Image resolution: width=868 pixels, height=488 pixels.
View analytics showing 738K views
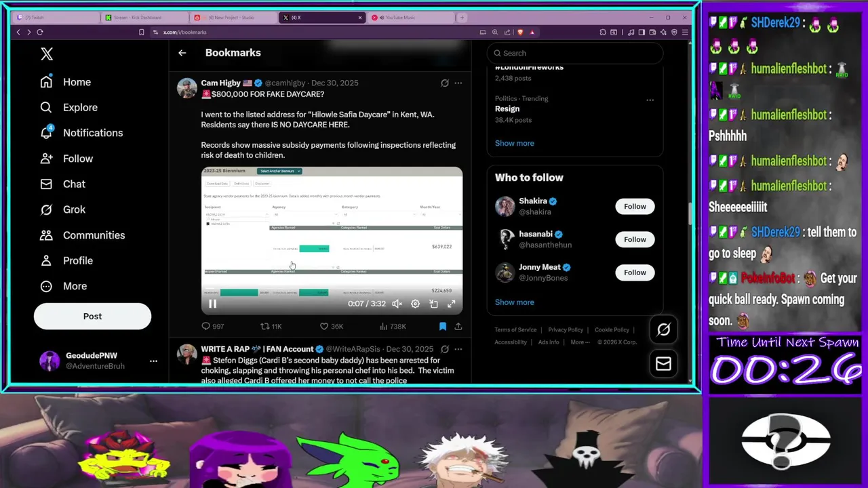click(x=393, y=326)
